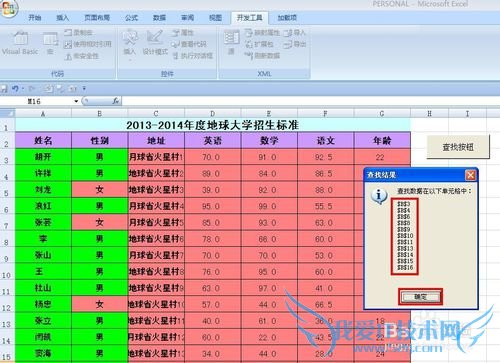This screenshot has height=363, width=500.
Task: Click address cell 地球省火星村8 in row 10
Action: coord(156,272)
